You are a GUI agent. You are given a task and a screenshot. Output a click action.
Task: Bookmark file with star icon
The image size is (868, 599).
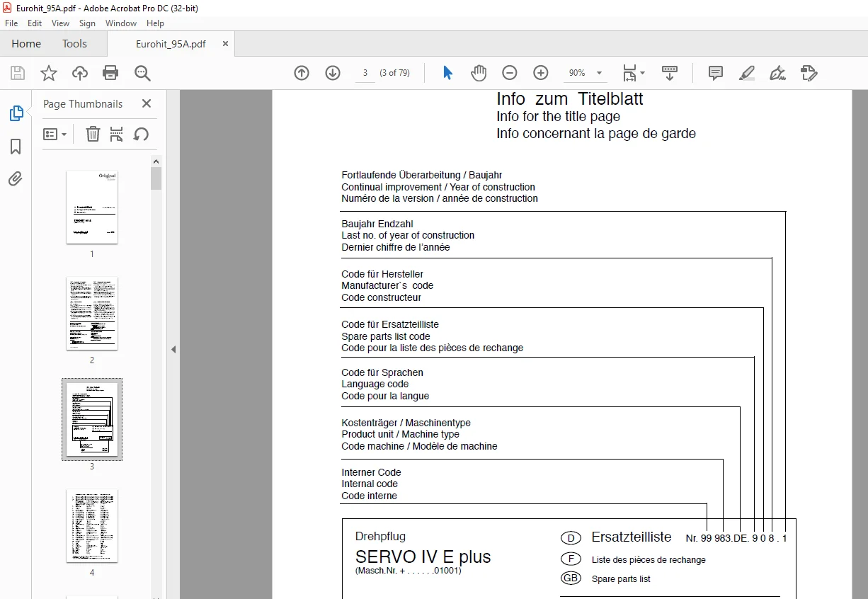coord(49,73)
